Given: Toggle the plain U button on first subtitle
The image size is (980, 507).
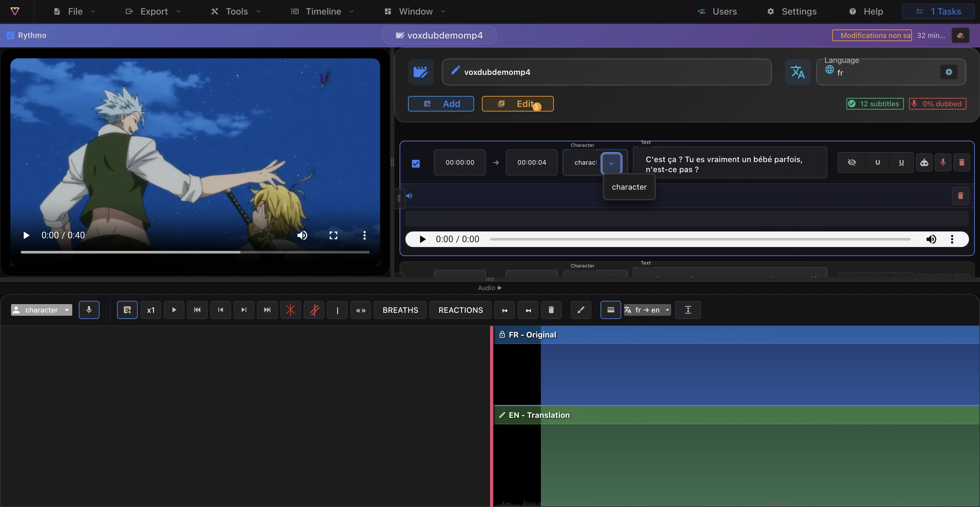Looking at the screenshot, I should (878, 162).
